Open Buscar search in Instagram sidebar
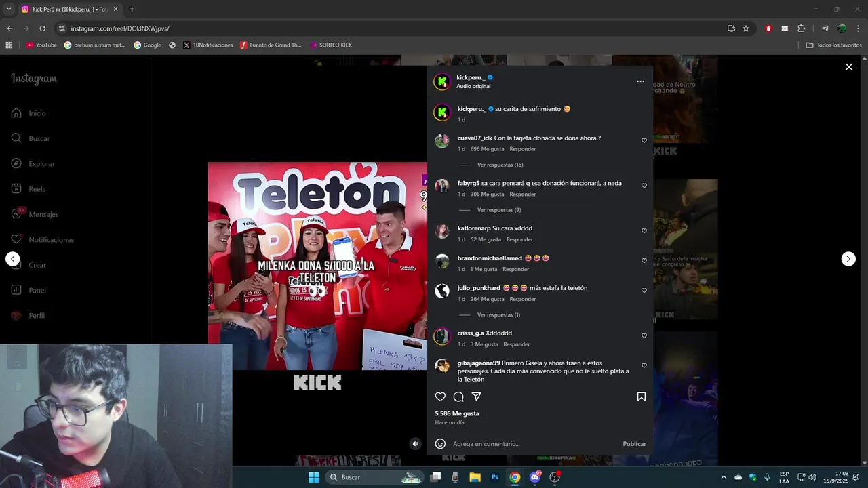Viewport: 868px width, 488px height. point(16,138)
